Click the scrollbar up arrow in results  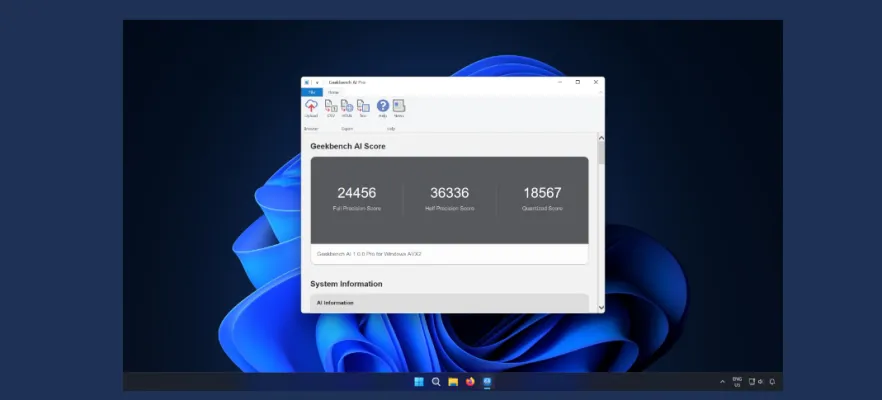pyautogui.click(x=601, y=139)
